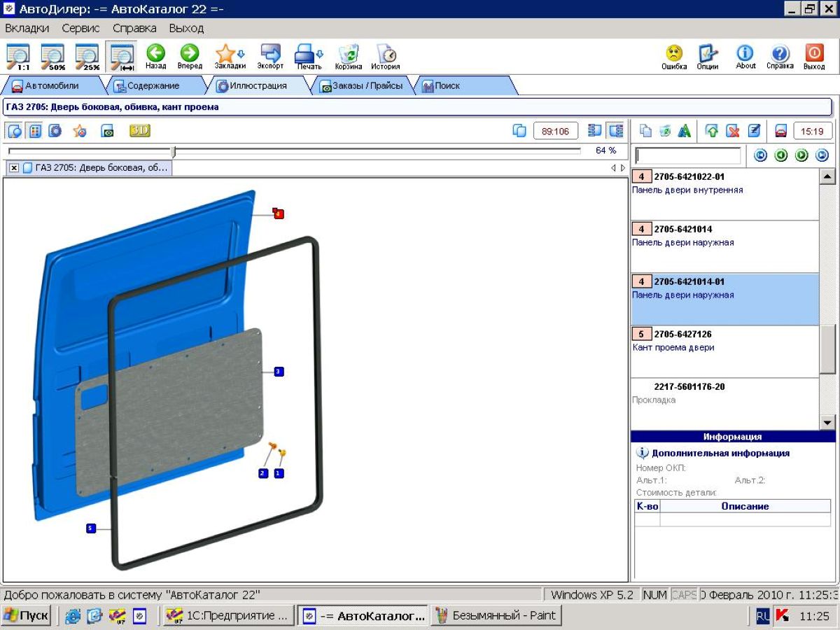Click the 1С:Предприятие taskbar button

tap(228, 616)
